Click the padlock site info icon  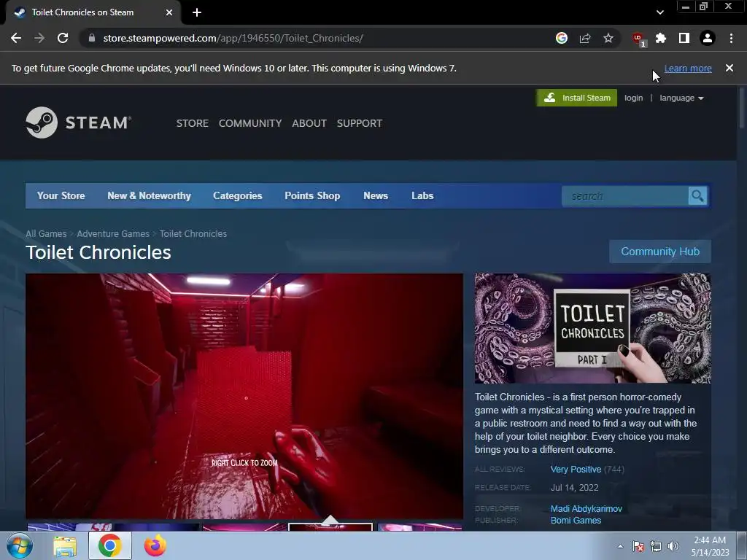tap(92, 38)
